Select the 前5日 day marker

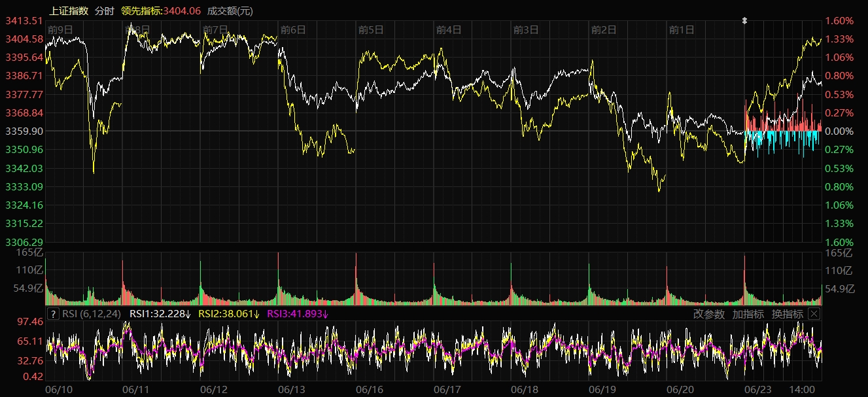370,29
